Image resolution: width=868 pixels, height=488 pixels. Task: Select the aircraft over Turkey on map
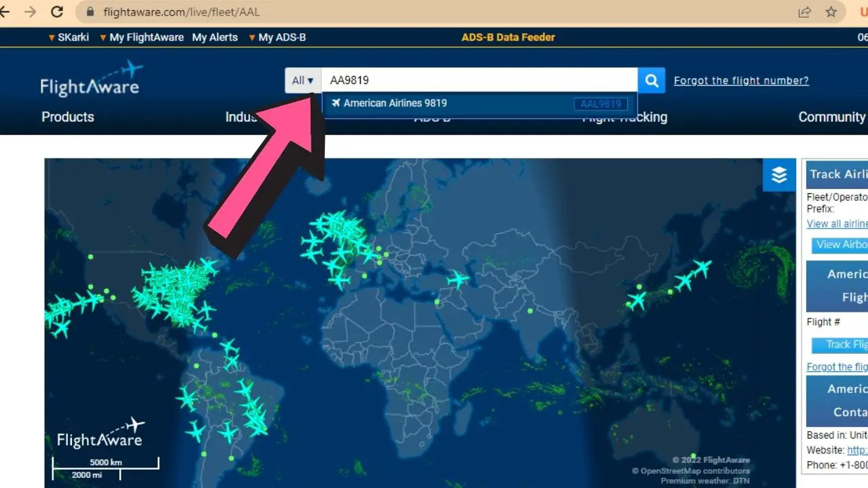point(458,279)
